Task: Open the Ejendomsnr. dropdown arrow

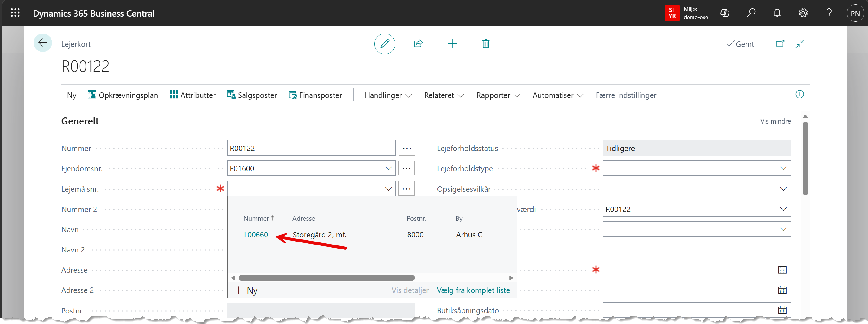Action: (388, 168)
